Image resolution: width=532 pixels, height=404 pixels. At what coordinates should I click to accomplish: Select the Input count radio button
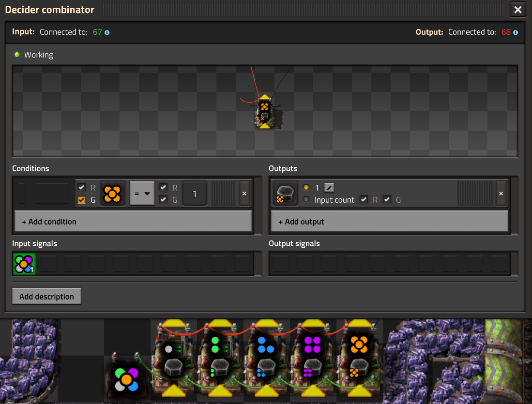[306, 199]
